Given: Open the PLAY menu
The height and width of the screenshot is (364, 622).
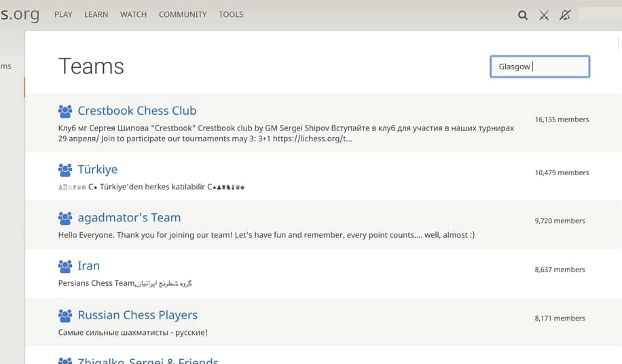Looking at the screenshot, I should tap(63, 14).
